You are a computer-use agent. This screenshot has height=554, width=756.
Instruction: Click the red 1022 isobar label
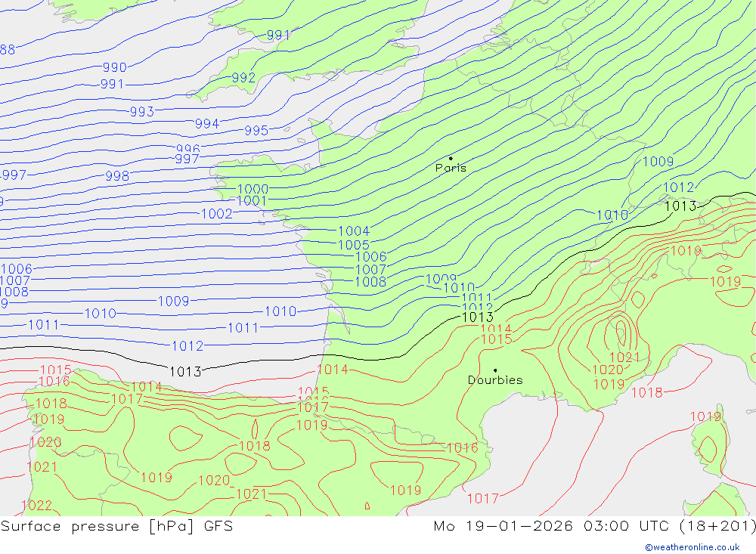pos(36,506)
